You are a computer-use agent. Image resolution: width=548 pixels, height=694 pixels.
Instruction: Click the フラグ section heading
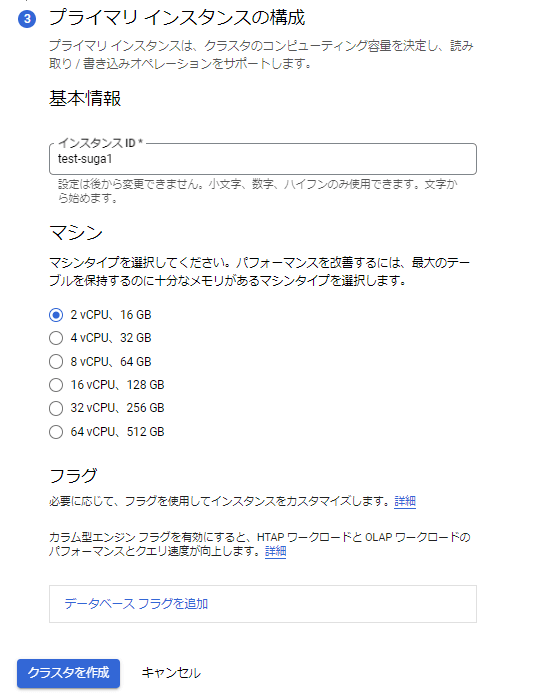tap(73, 476)
